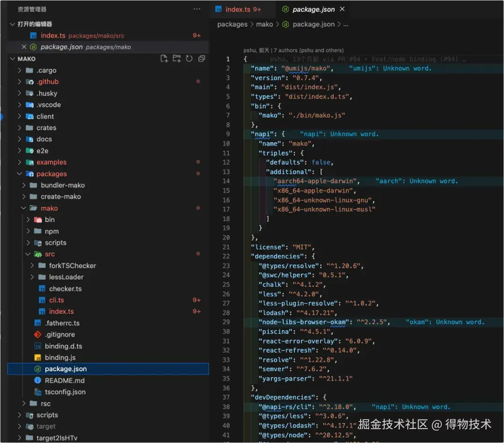Close the package.json editor tab
504x443 pixels.
click(x=343, y=9)
